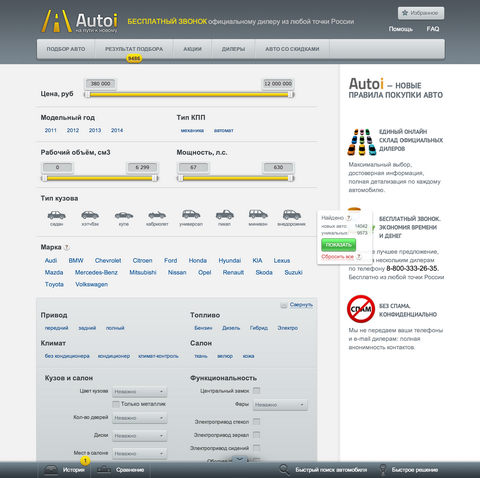Toggle model year 2013

(x=95, y=130)
